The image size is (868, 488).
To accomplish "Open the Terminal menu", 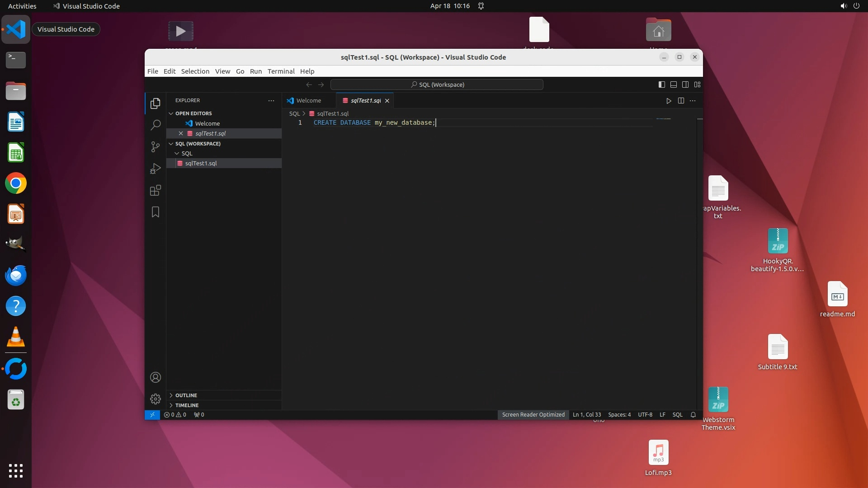I will [x=281, y=71].
